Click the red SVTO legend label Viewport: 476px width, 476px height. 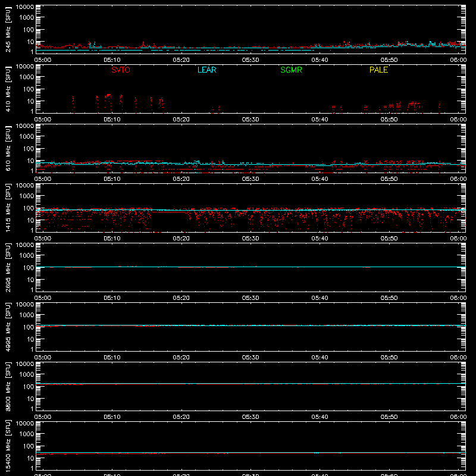coord(121,70)
